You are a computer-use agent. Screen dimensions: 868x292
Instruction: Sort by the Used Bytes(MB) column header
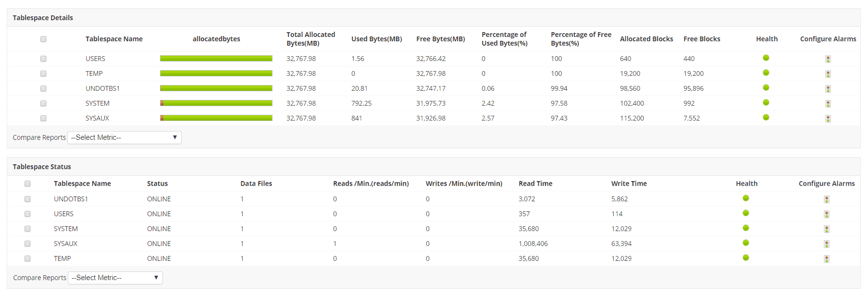pos(376,39)
